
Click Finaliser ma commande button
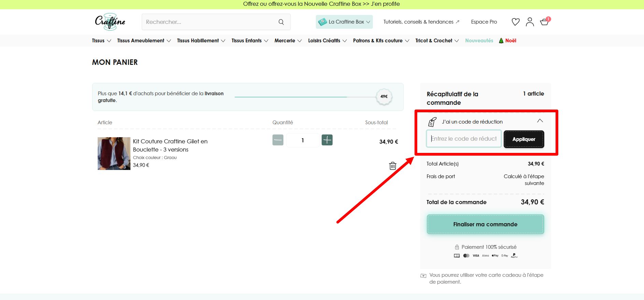(485, 224)
